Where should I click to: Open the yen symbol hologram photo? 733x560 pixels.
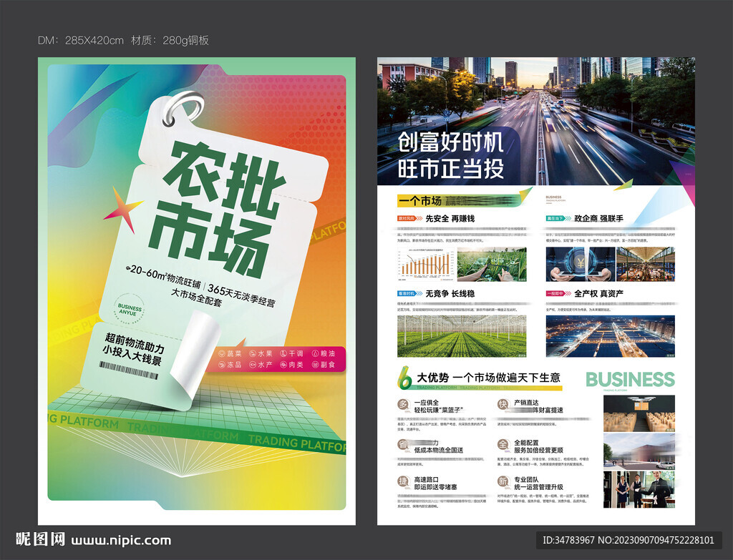coord(578,265)
